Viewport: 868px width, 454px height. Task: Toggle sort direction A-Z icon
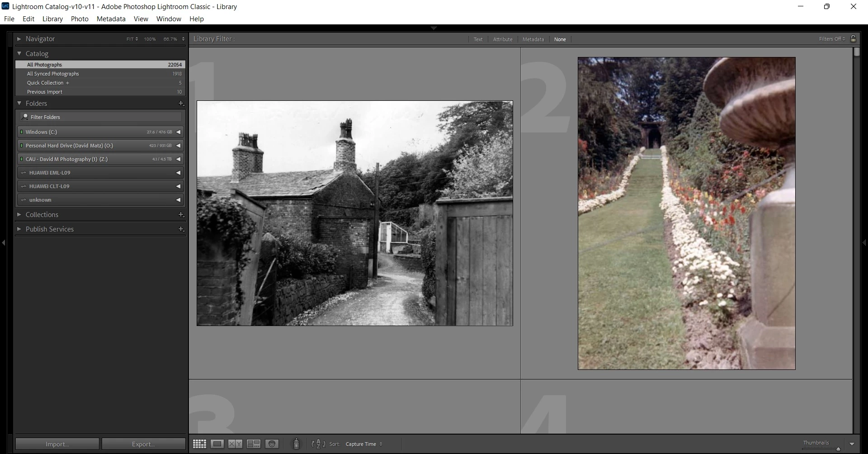pyautogui.click(x=318, y=444)
